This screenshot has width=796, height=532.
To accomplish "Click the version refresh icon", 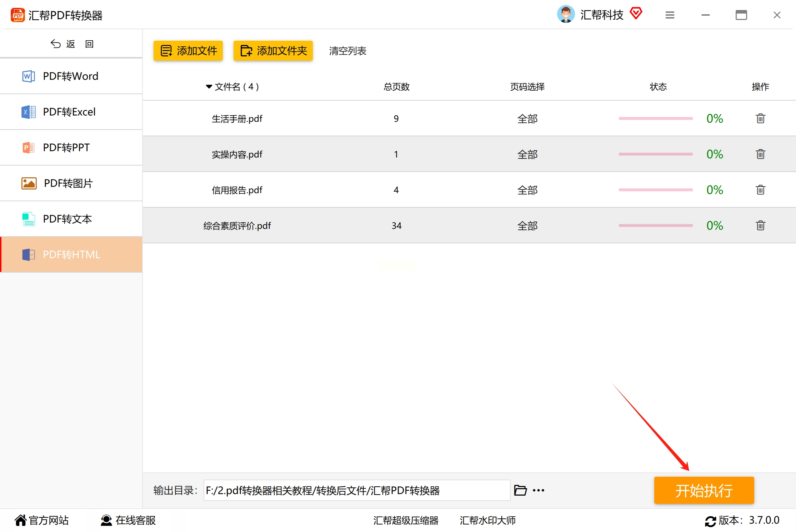I will [x=710, y=521].
